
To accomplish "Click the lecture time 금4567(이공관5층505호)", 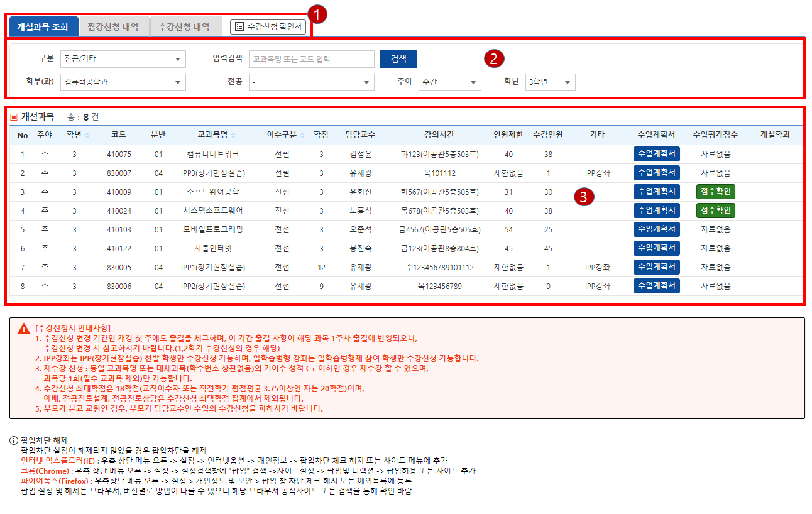I will (x=439, y=229).
